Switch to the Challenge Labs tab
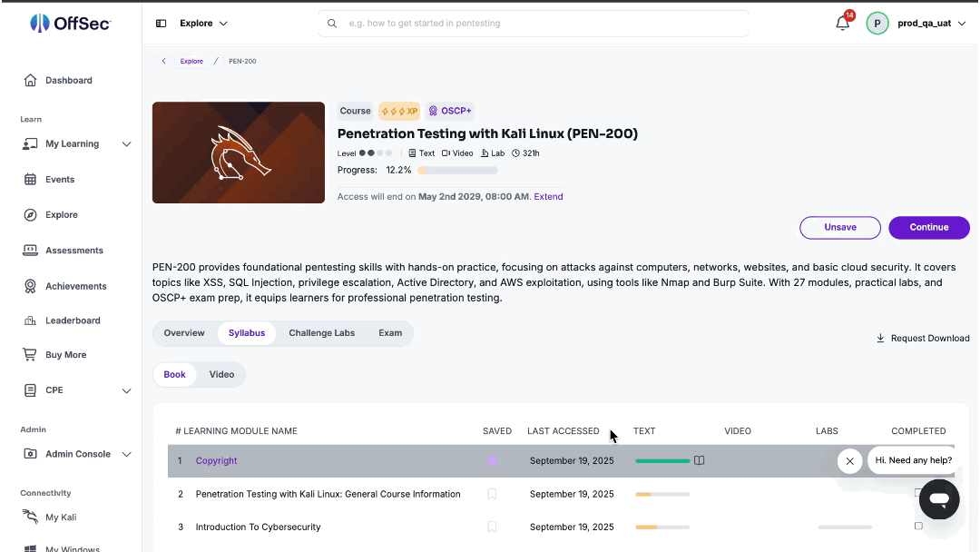The width and height of the screenshot is (980, 552). 321,333
